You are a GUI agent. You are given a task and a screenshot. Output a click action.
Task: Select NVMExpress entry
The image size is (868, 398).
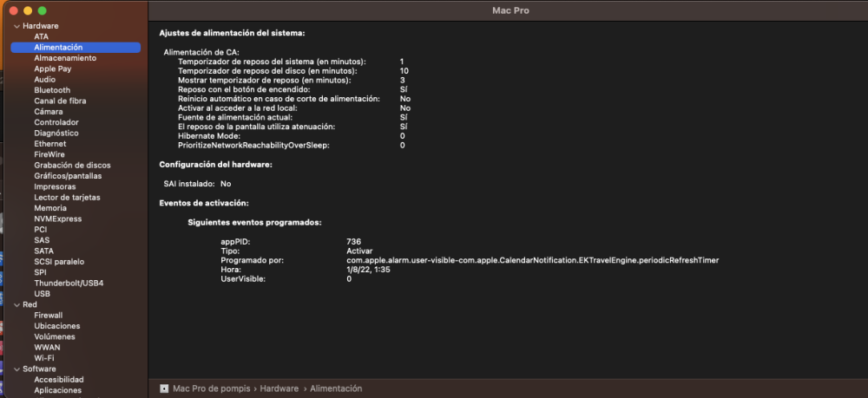[57, 219]
